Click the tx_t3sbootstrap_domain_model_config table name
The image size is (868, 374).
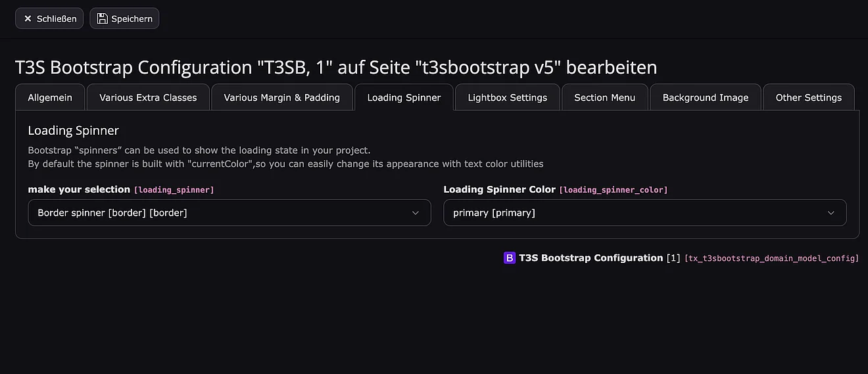(x=771, y=259)
